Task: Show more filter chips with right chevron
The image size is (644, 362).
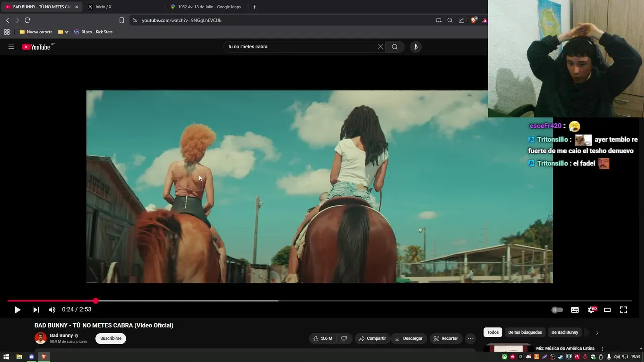Action: pos(597,332)
